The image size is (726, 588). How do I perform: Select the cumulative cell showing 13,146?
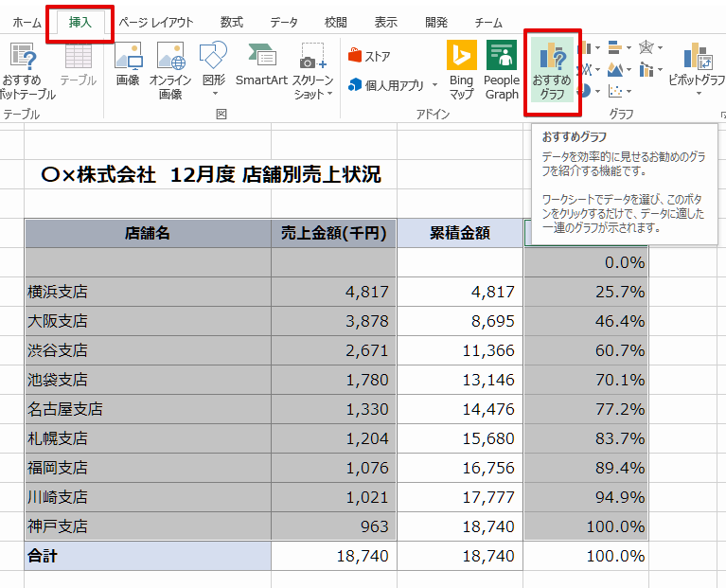(x=460, y=380)
